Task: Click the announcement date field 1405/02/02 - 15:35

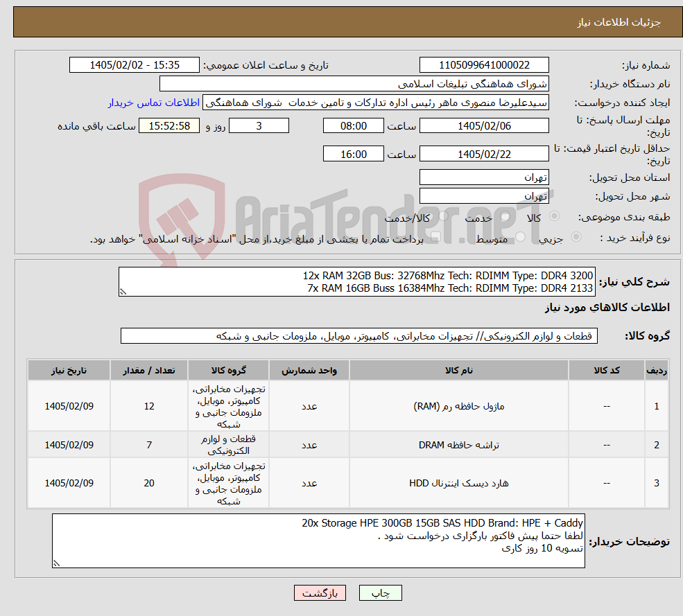Action: coord(134,65)
